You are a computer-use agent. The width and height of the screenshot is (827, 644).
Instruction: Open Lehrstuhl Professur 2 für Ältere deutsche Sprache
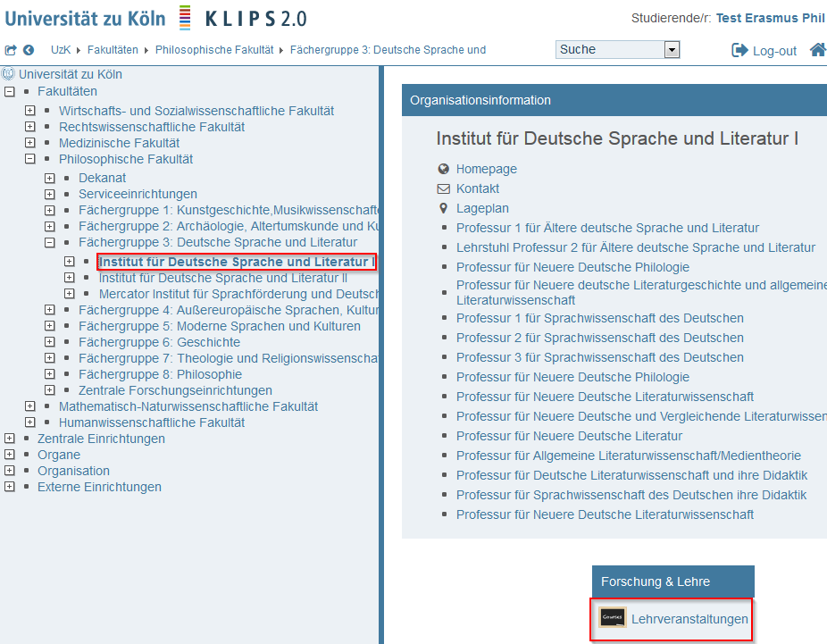point(636,247)
